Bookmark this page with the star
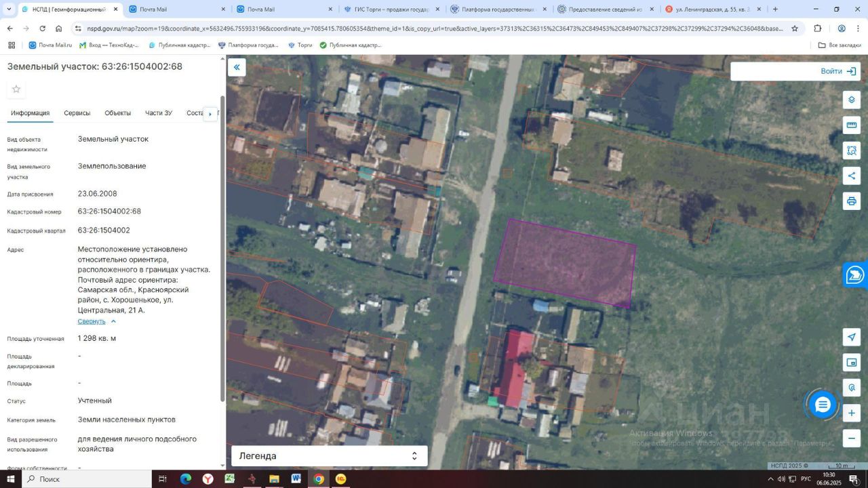This screenshot has height=488, width=868. (x=795, y=28)
